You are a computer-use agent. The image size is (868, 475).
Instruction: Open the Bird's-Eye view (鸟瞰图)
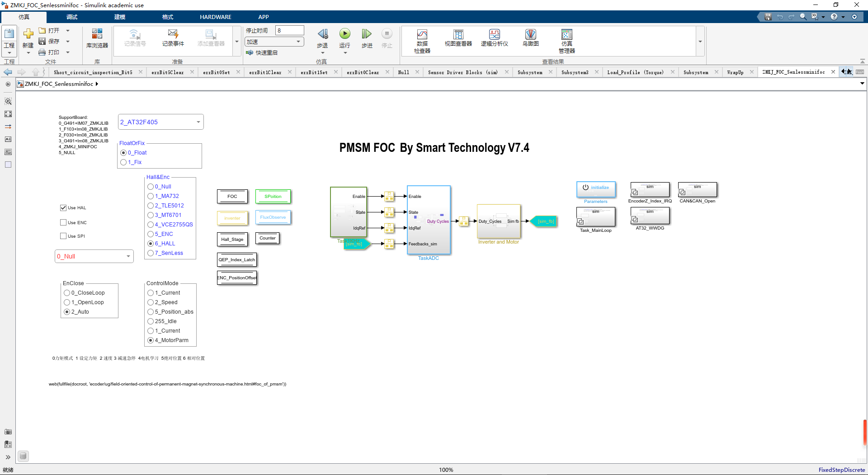[530, 38]
